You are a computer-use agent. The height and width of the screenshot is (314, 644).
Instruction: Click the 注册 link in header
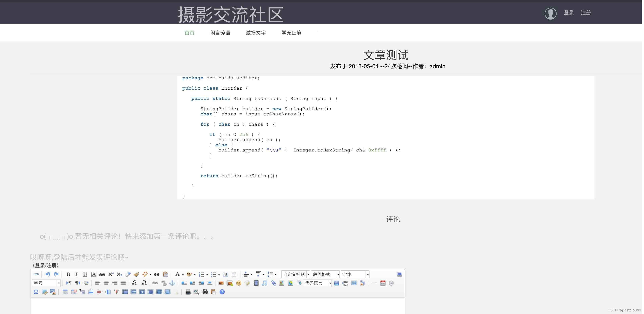pyautogui.click(x=586, y=12)
